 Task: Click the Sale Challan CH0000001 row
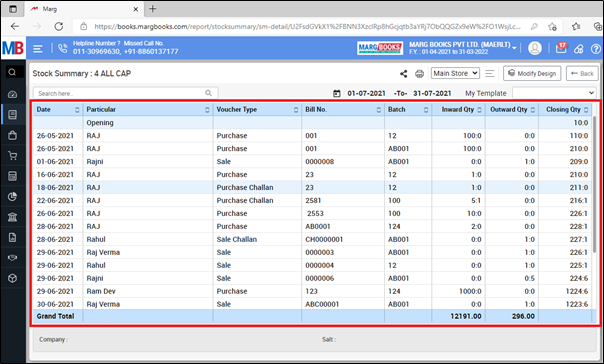pyautogui.click(x=312, y=239)
